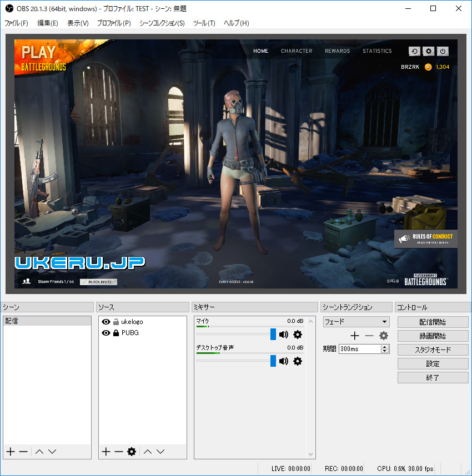Image resolution: width=472 pixels, height=476 pixels.
Task: Click the 録画開始 button
Action: coord(433,336)
